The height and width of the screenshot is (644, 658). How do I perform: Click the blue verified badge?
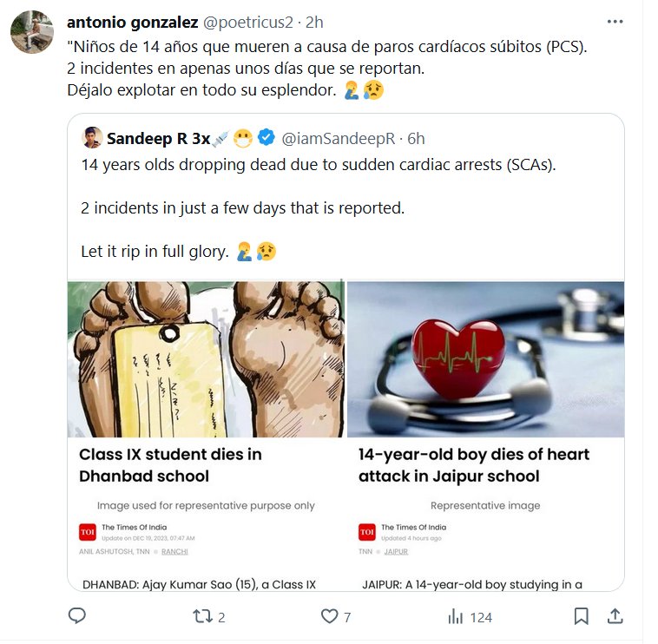(x=267, y=137)
